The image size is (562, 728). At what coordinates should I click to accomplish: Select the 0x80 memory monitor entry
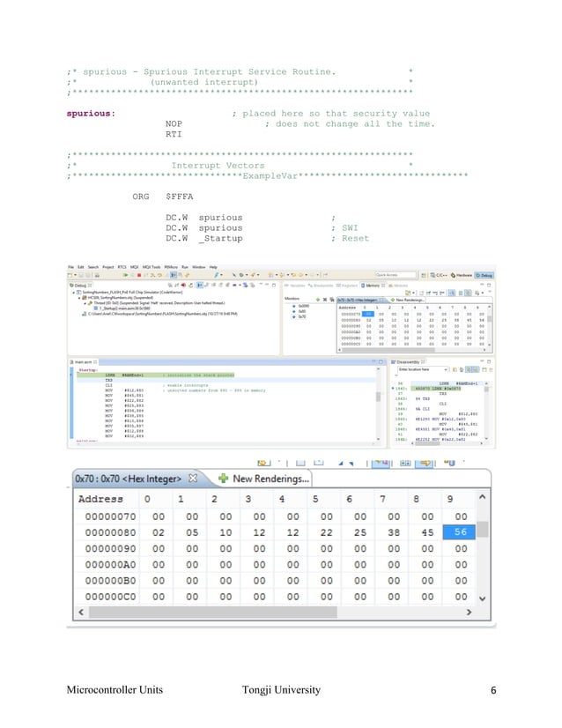(301, 311)
